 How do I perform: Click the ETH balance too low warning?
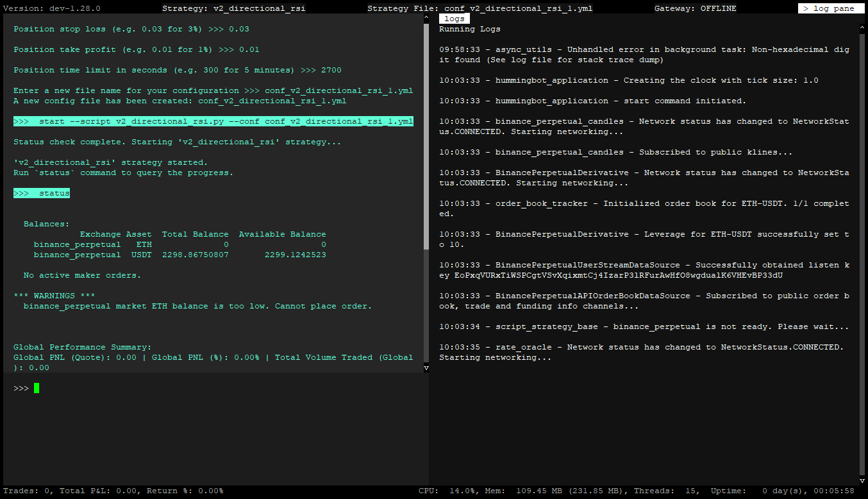coord(197,306)
